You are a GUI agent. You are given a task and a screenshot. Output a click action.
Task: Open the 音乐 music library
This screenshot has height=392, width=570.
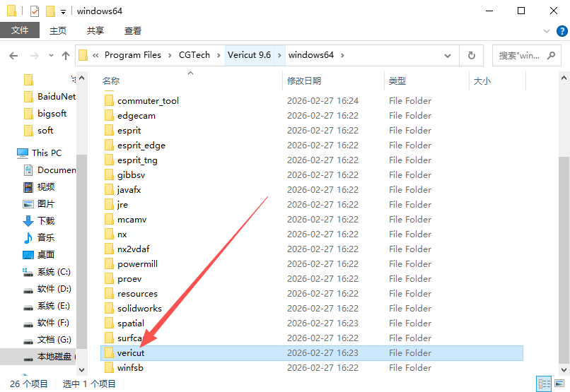click(45, 237)
